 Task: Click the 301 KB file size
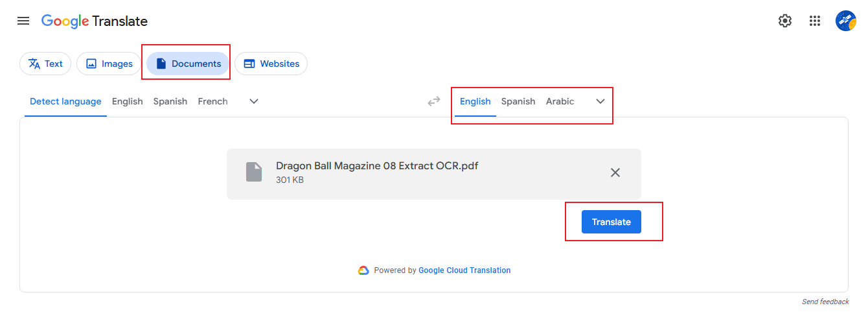click(290, 180)
